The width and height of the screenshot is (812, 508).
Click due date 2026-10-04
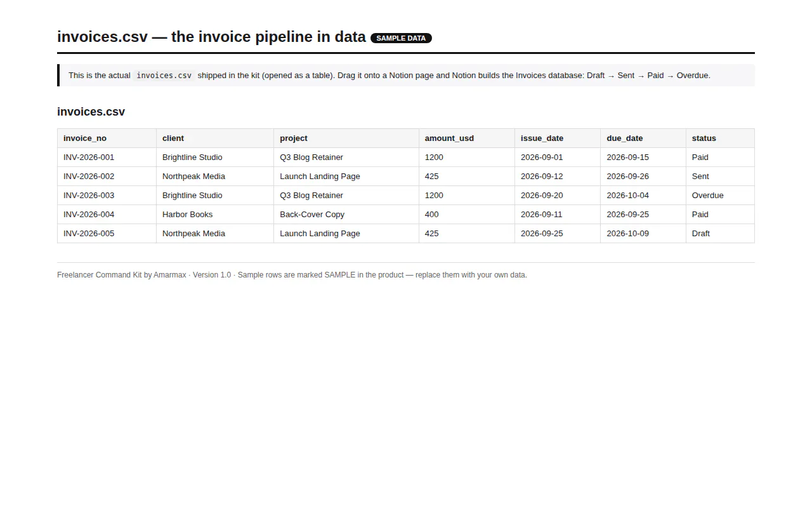[643, 195]
